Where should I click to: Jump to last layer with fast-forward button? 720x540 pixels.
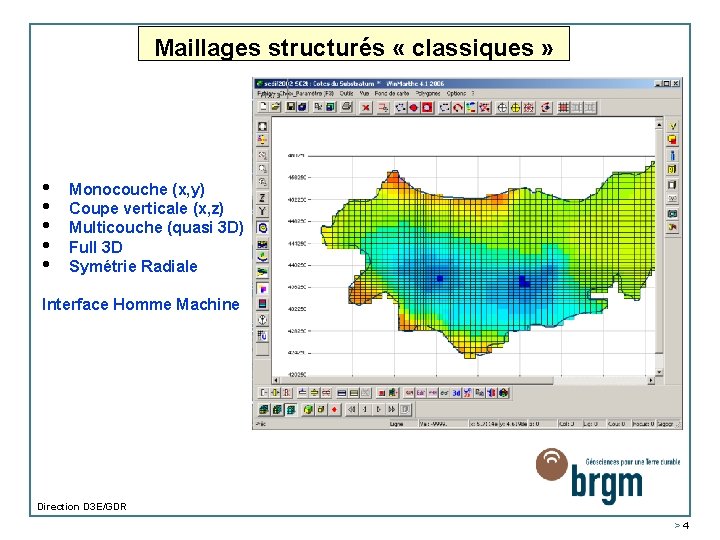(392, 409)
